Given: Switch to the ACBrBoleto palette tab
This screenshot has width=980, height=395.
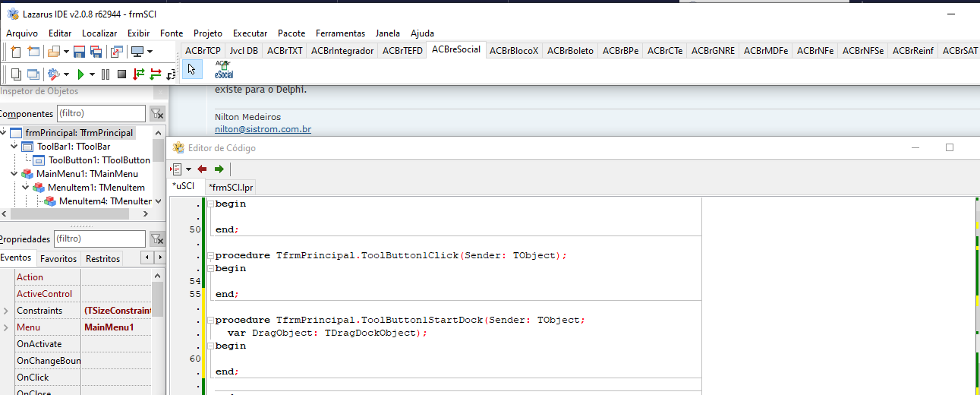Looking at the screenshot, I should (x=569, y=51).
